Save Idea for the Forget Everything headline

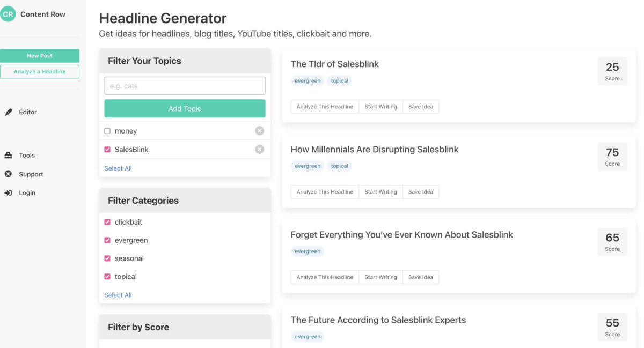(x=420, y=277)
